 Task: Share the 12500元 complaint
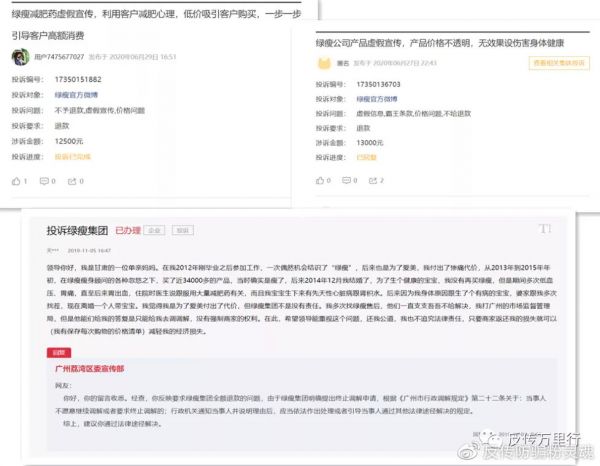coord(72,181)
